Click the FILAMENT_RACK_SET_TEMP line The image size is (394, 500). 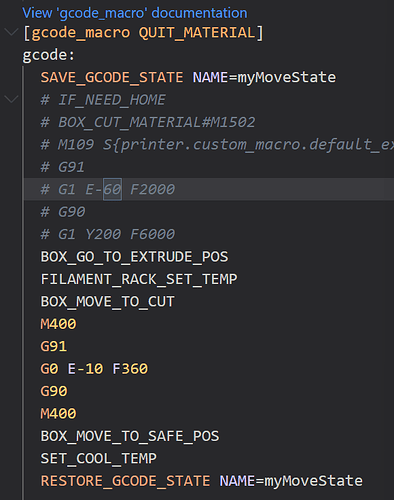[139, 279]
